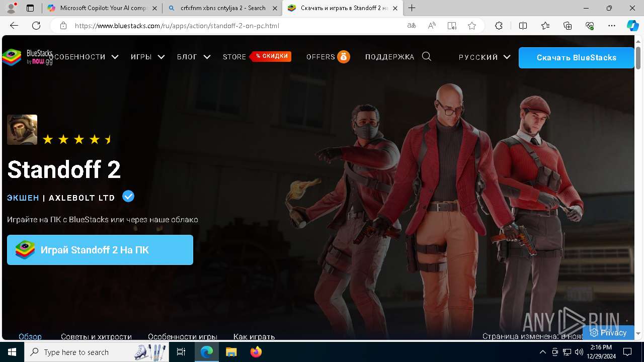Open the site search magnifier icon
The image size is (644, 362).
(427, 57)
